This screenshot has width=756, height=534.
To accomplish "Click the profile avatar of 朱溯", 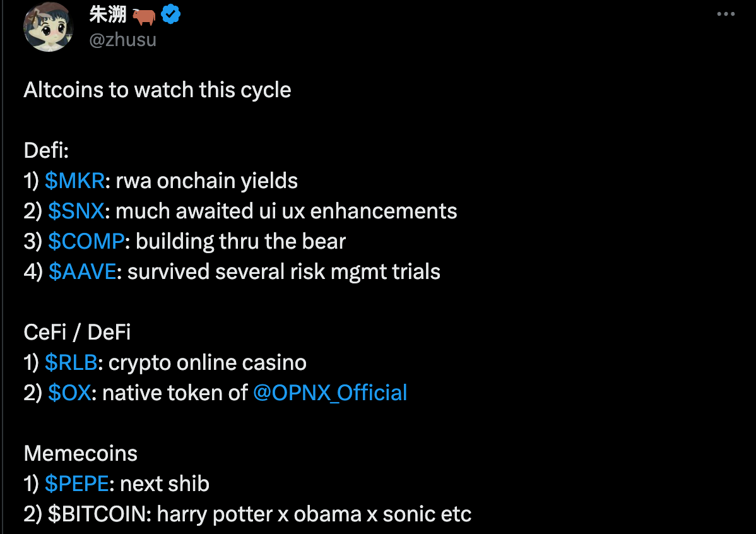I will 48,27.
